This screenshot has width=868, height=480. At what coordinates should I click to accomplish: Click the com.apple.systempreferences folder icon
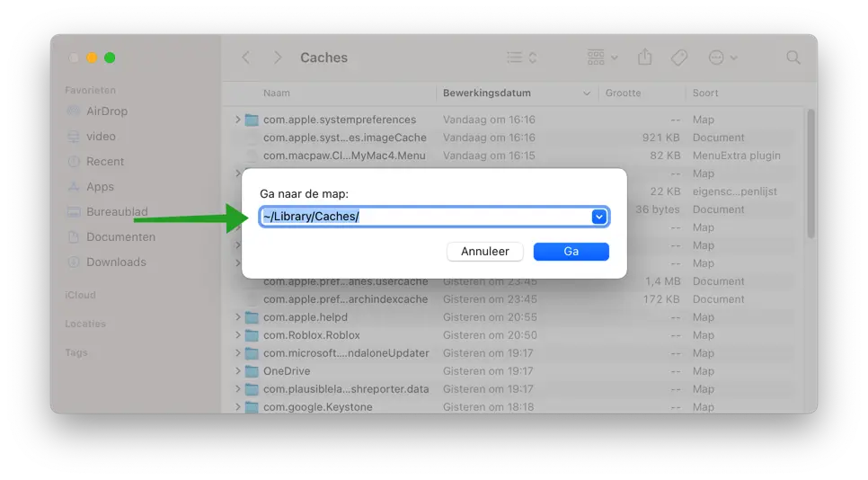[252, 120]
